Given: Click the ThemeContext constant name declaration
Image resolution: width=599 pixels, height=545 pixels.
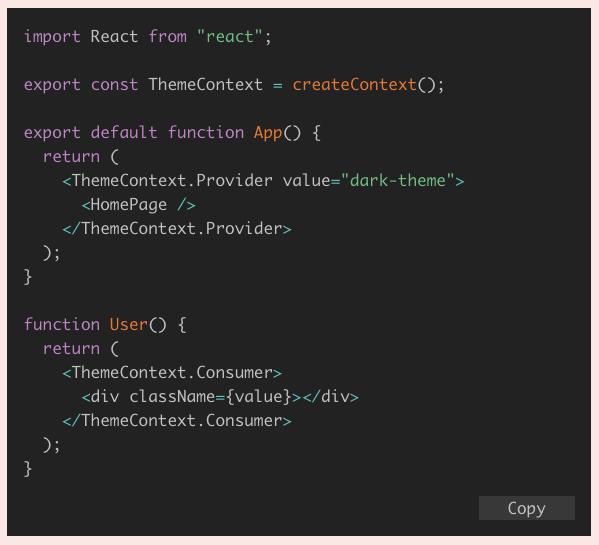Looking at the screenshot, I should pyautogui.click(x=206, y=84).
